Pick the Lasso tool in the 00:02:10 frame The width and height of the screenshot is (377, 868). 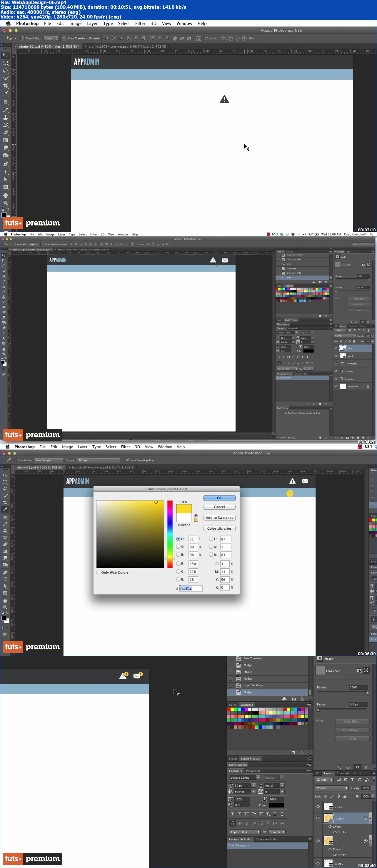click(x=5, y=71)
